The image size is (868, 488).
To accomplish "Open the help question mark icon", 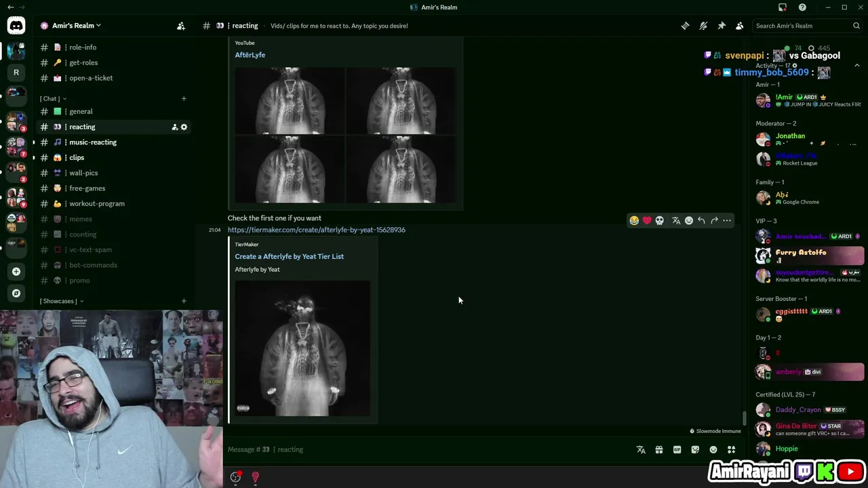I will [802, 7].
